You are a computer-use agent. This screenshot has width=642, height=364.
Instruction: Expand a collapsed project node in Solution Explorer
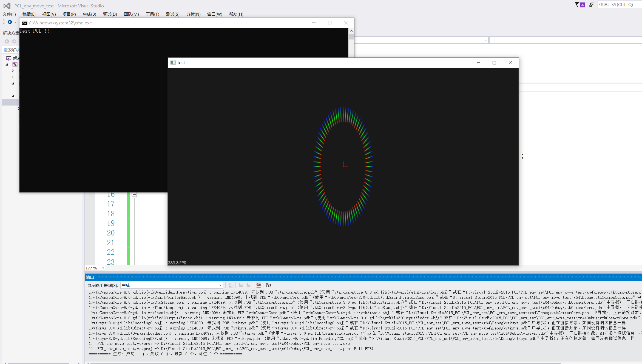coord(12,70)
